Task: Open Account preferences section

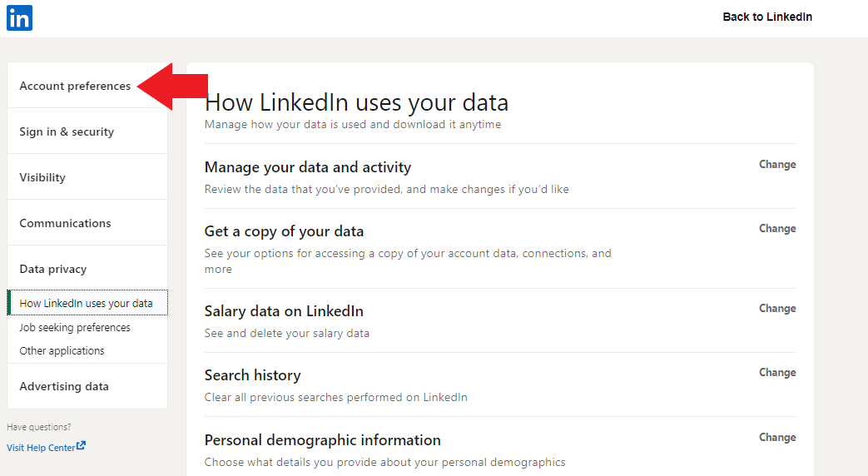Action: tap(75, 86)
